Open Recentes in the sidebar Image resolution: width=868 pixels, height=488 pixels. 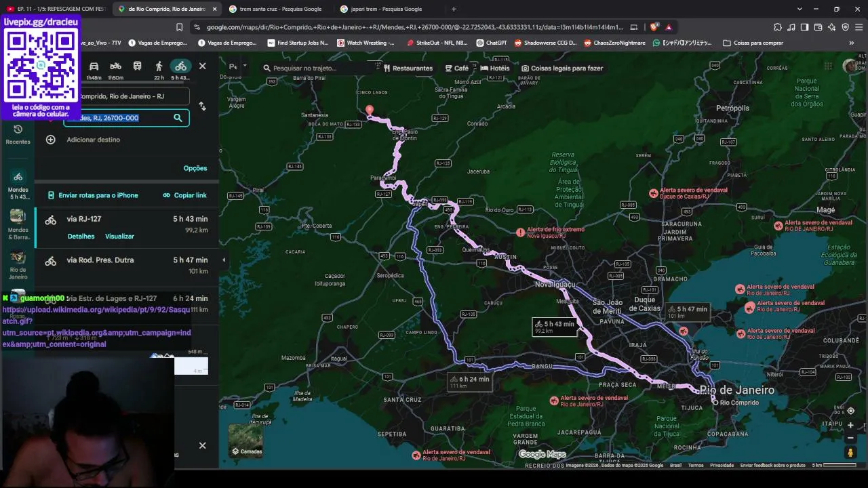point(18,134)
